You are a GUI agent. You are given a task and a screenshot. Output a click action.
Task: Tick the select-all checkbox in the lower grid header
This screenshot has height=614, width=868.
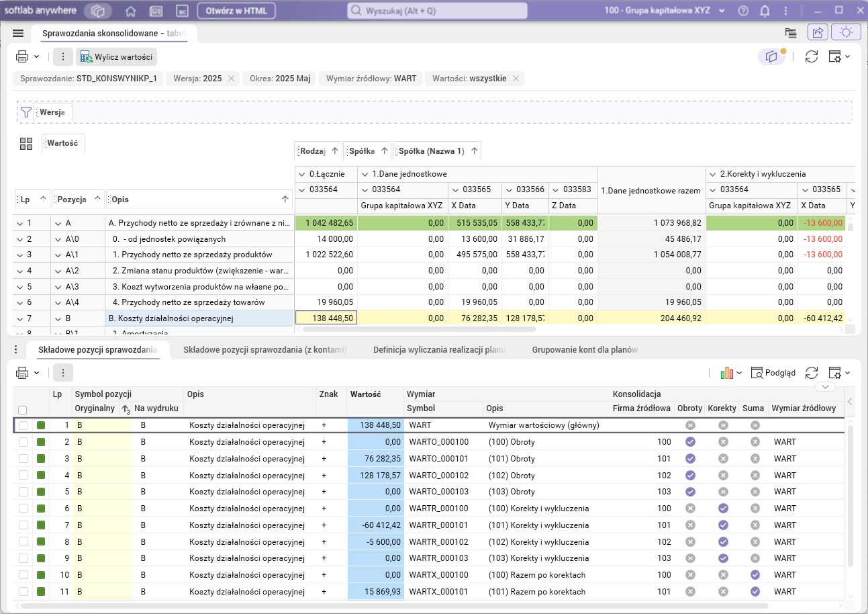click(x=23, y=410)
